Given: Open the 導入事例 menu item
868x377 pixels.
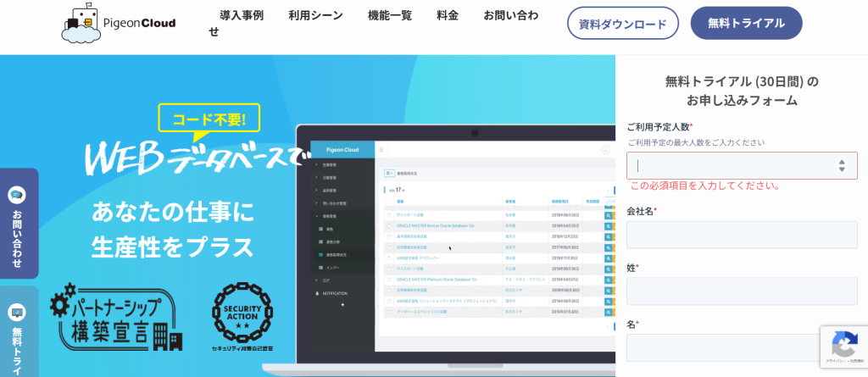Looking at the screenshot, I should [242, 15].
